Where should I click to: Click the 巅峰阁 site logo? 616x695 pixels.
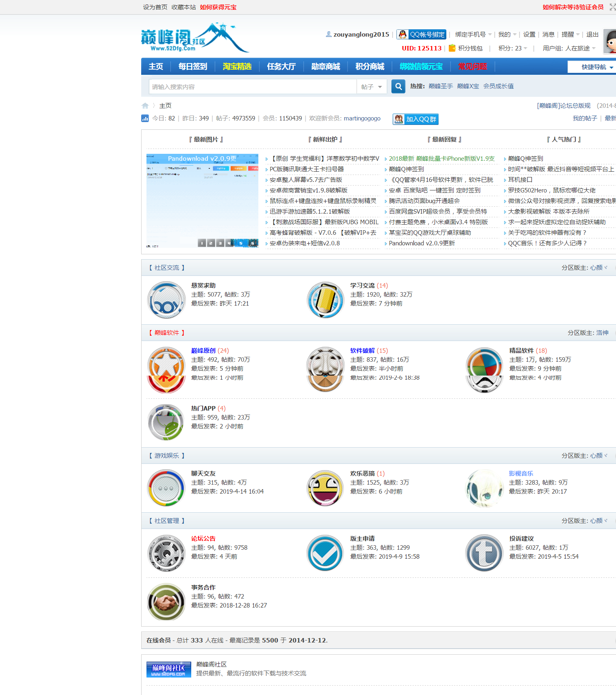coord(195,38)
